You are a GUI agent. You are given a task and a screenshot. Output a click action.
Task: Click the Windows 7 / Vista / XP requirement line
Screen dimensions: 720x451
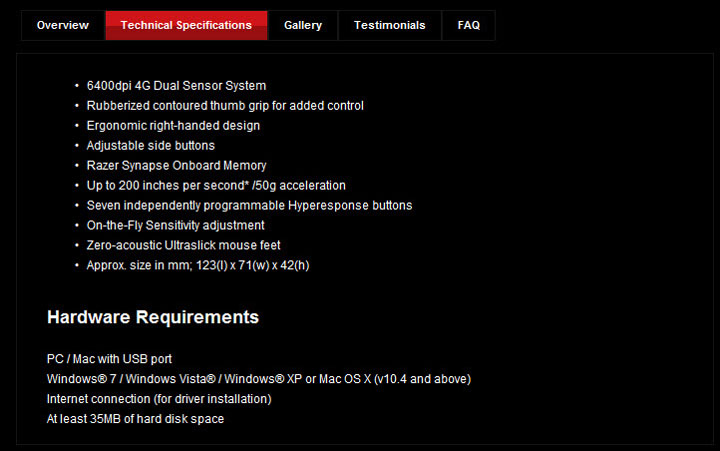[258, 379]
